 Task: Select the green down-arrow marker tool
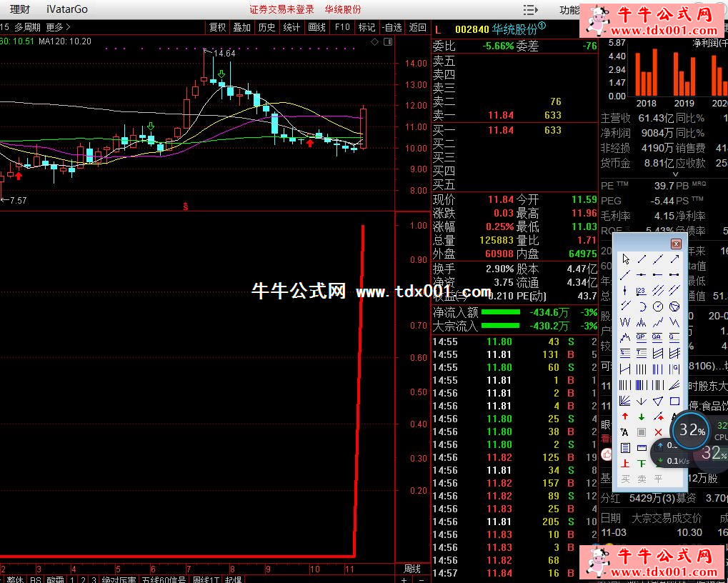(641, 417)
